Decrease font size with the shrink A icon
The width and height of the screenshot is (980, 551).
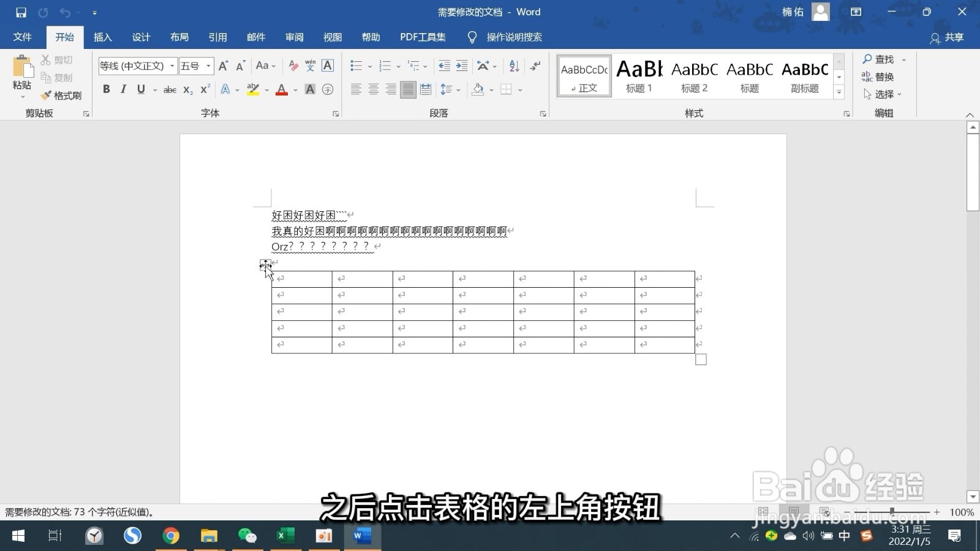[241, 66]
